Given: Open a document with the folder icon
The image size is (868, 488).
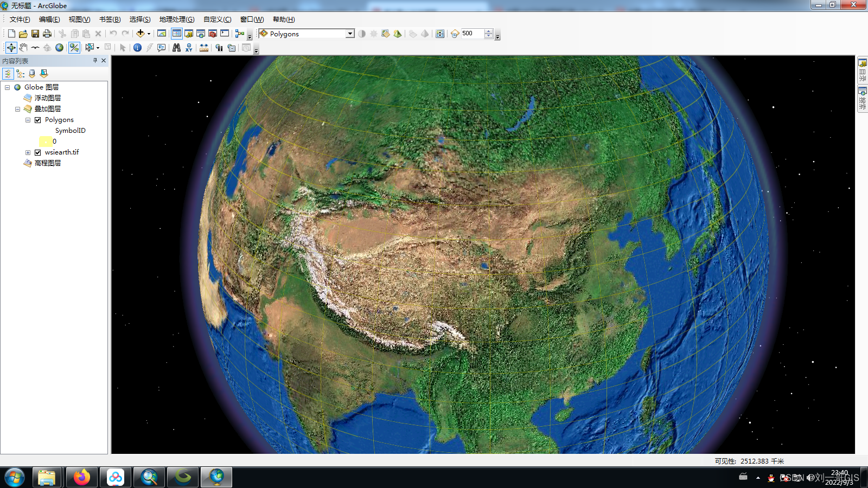Looking at the screenshot, I should tap(23, 34).
